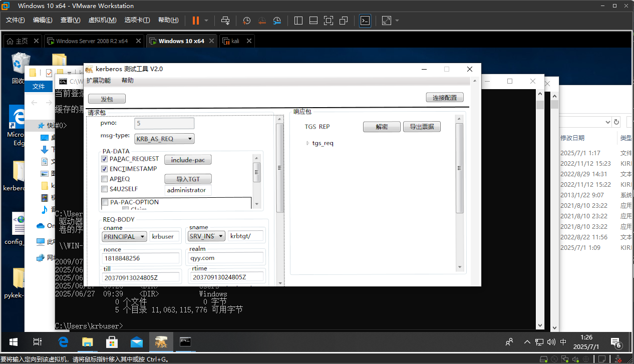
Task: Open the msg-type KRB_AS_REQ dropdown
Action: coord(163,139)
